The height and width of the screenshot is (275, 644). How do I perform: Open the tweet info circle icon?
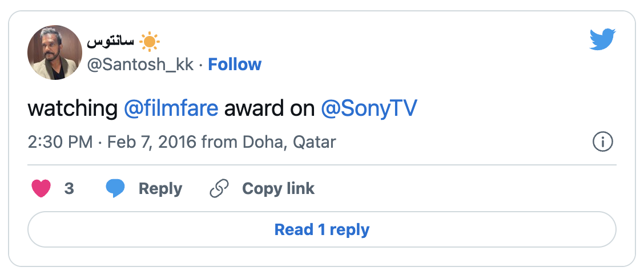(603, 141)
